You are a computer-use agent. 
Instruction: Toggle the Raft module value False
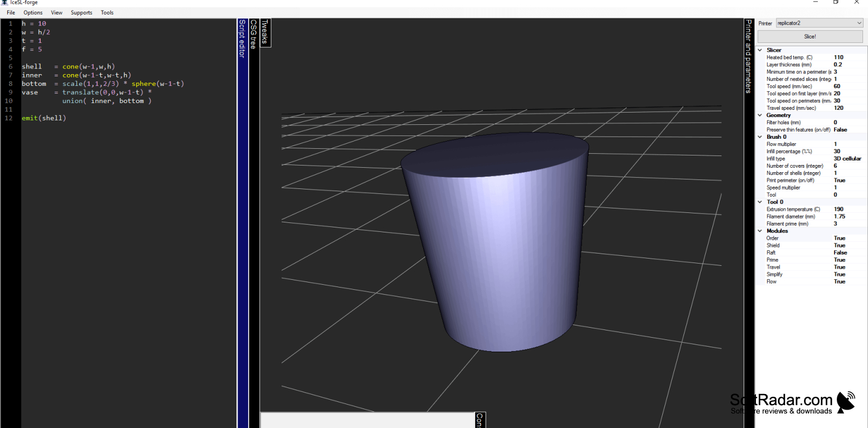tap(840, 252)
